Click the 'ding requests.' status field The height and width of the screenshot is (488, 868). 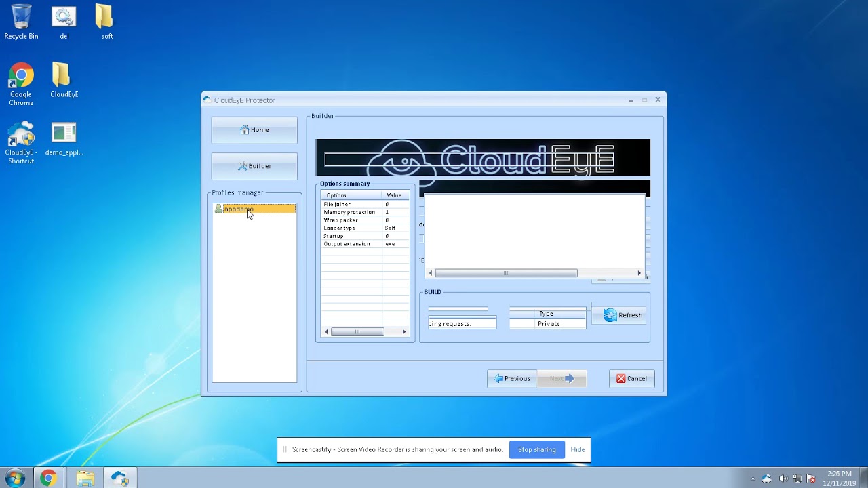coord(462,324)
